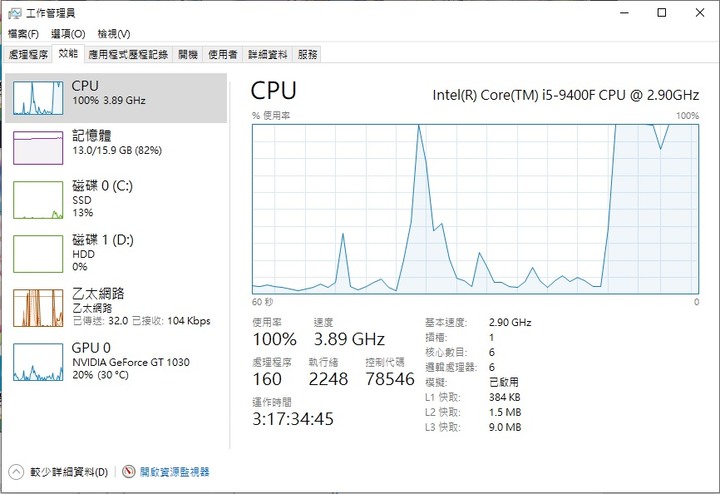The width and height of the screenshot is (720, 494).
Task: Click the main CPU usage graph area
Action: [475, 209]
